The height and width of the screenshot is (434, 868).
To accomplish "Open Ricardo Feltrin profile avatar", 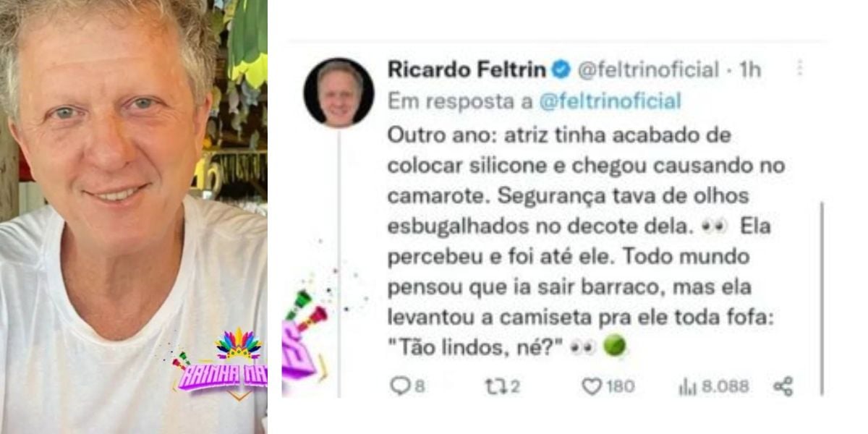I will point(338,92).
